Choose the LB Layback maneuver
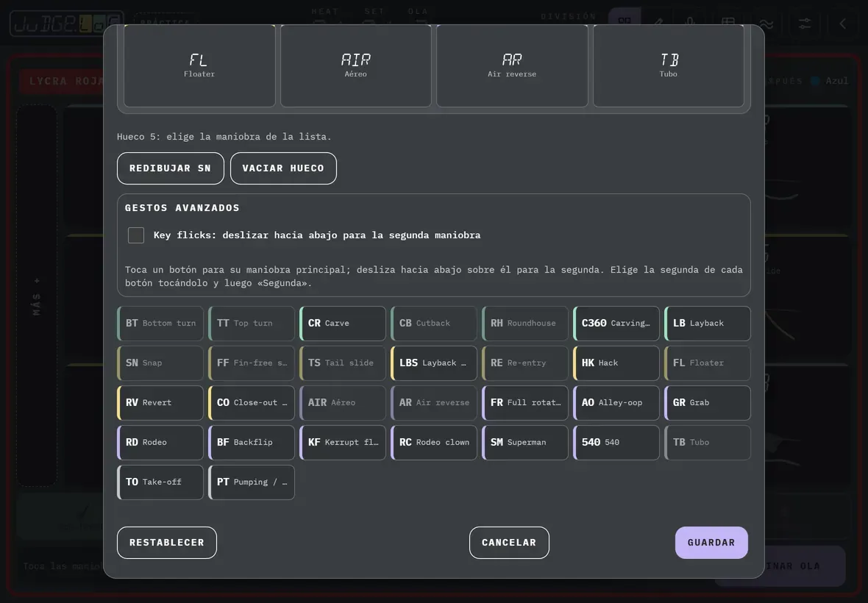Screen dimensions: 868x603 pyautogui.click(x=708, y=323)
